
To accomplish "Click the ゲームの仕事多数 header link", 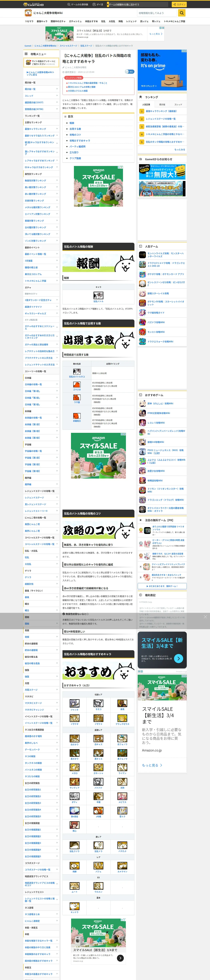I will [78, 5].
